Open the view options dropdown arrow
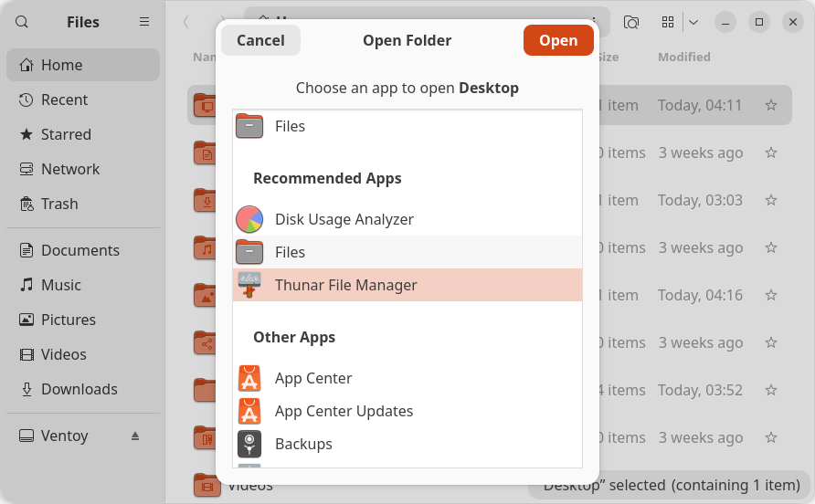The height and width of the screenshot is (504, 815). [x=693, y=22]
